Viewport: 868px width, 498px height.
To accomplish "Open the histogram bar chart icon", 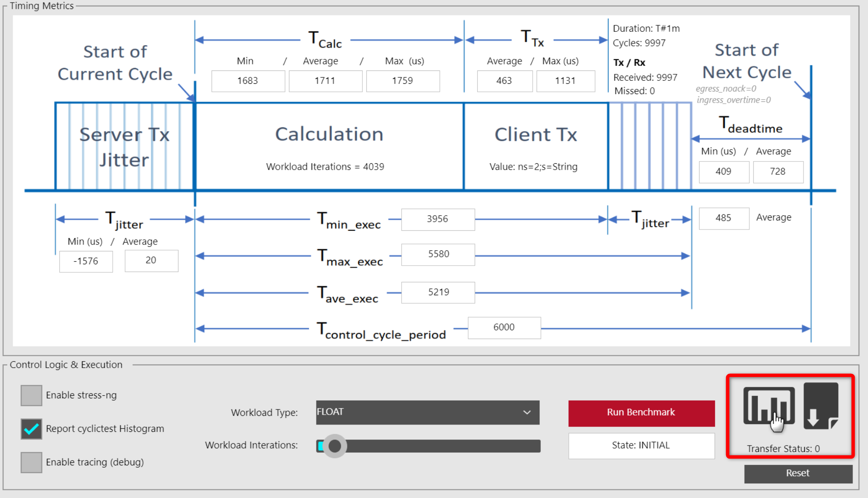I will (769, 406).
